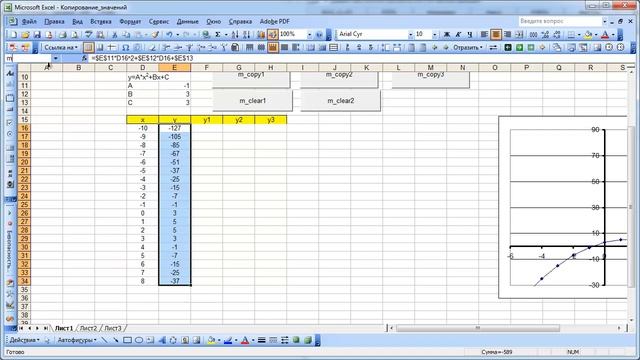Image resolution: width=640 pixels, height=360 pixels.
Task: Click the Line Style icon
Action: 262,340
